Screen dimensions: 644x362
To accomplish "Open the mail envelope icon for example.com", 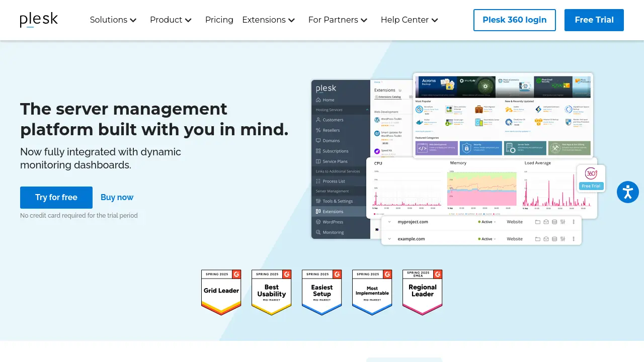I will [546, 239].
